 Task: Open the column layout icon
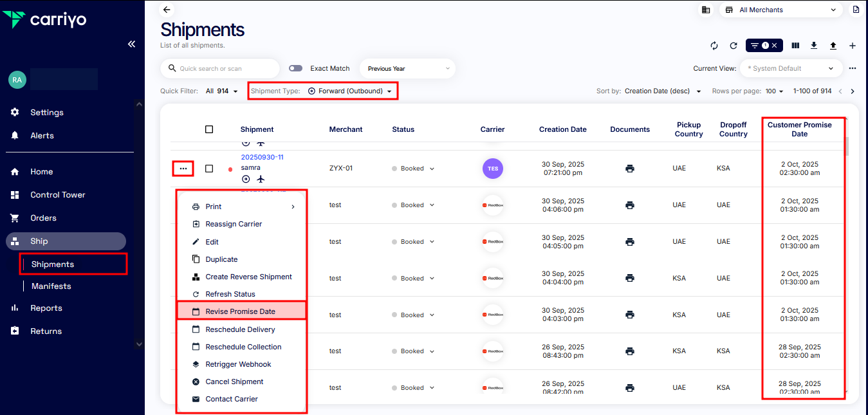(x=795, y=46)
